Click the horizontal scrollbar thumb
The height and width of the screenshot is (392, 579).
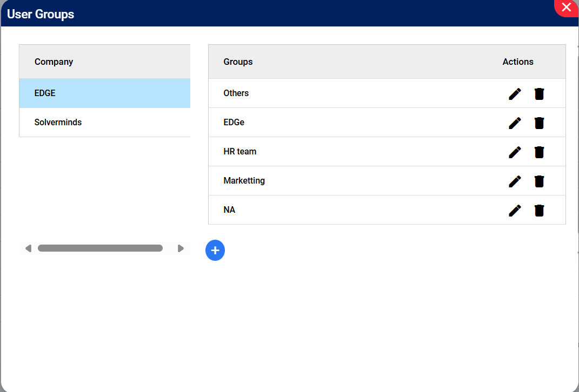point(100,248)
